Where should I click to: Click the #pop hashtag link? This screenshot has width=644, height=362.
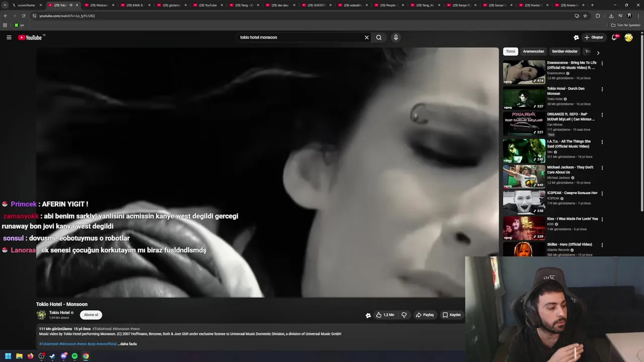(x=91, y=344)
